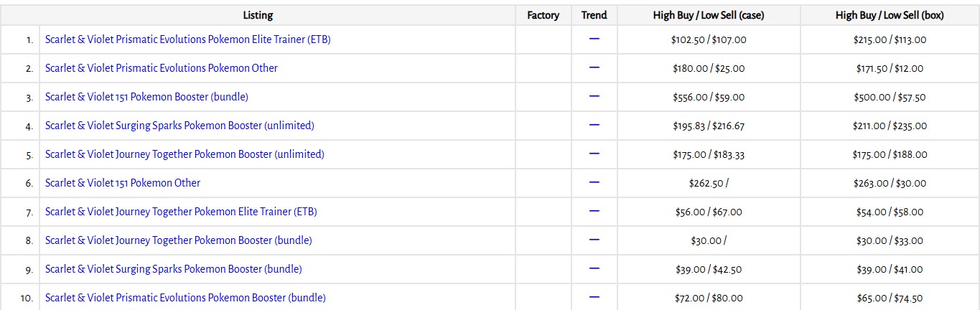Screen dimensions: 980x310
Task: Select case price $102.50 / $107.00
Action: pos(709,40)
